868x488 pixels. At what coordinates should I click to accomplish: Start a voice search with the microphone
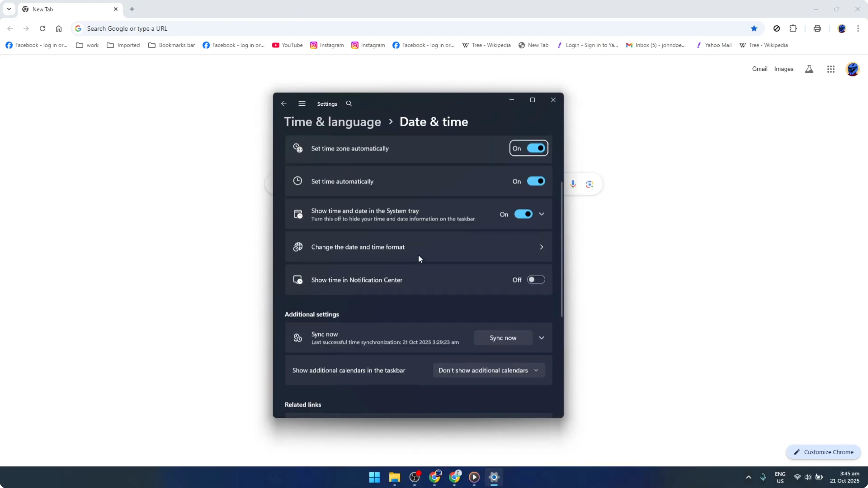click(573, 184)
